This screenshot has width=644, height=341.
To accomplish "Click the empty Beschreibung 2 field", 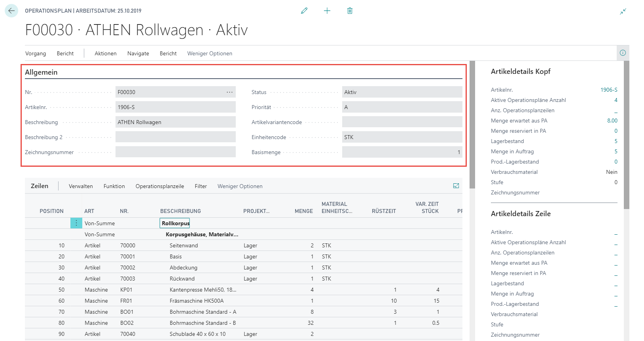I will (176, 137).
